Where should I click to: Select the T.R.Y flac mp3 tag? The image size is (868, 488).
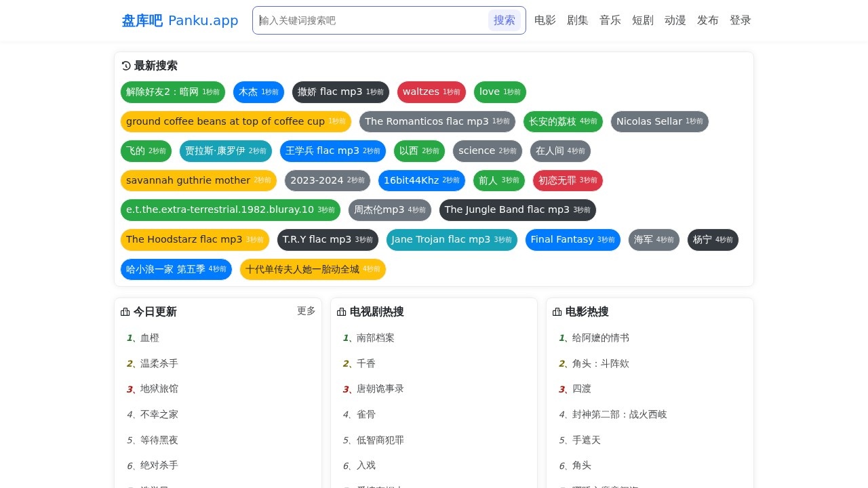(x=328, y=240)
